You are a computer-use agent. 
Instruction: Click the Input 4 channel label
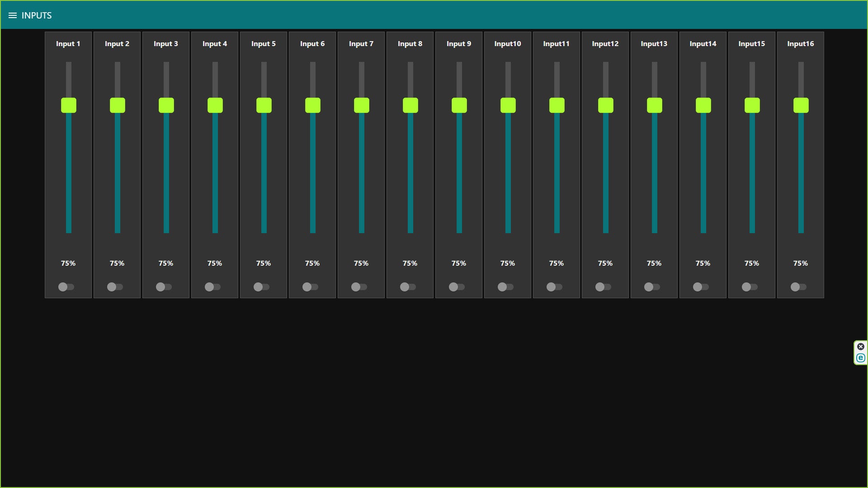(215, 43)
